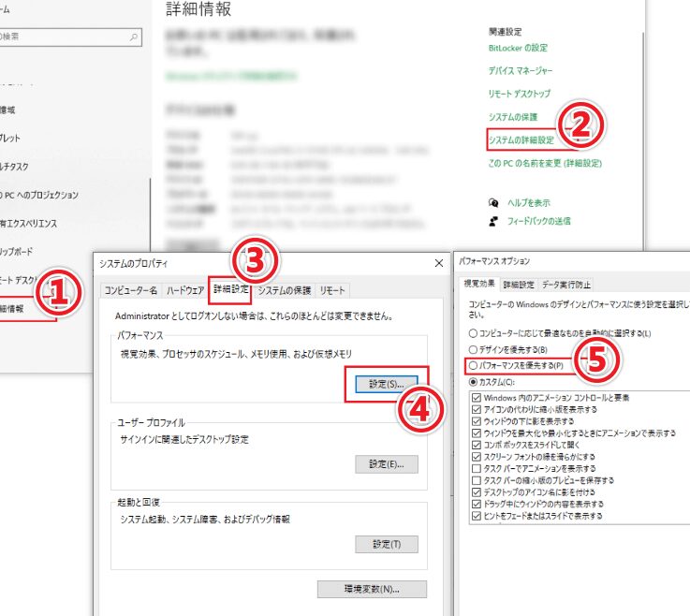The image size is (690, 616).
Task: Toggle ヒントをフェードまたはスライドで表示する checkbox
Action: coord(477,516)
